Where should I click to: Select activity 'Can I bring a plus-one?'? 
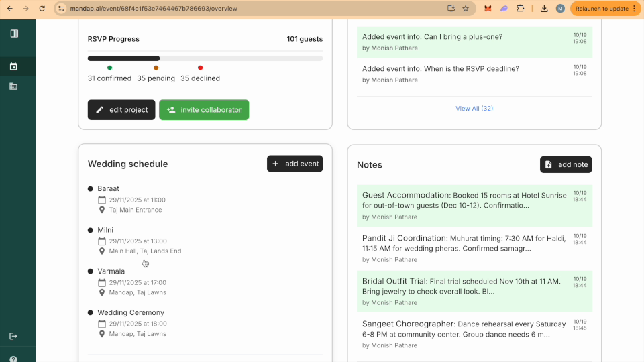[474, 42]
